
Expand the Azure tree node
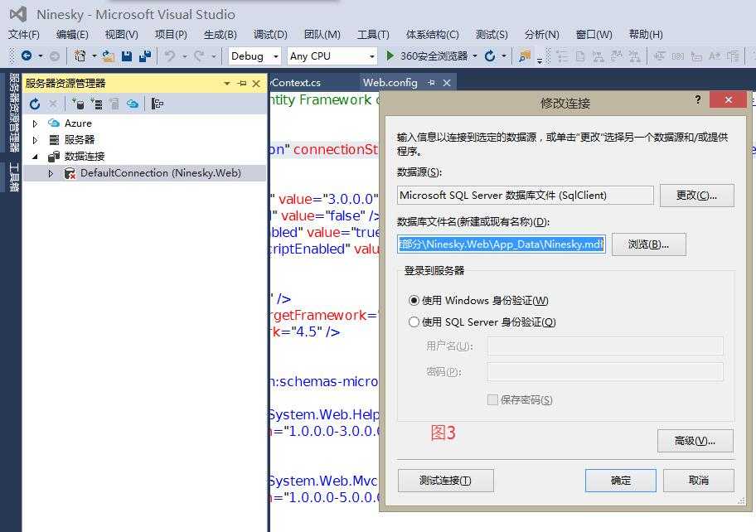[35, 123]
